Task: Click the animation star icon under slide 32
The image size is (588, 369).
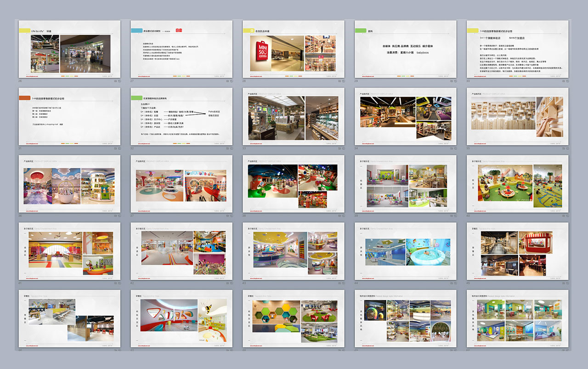Action: 227,148
